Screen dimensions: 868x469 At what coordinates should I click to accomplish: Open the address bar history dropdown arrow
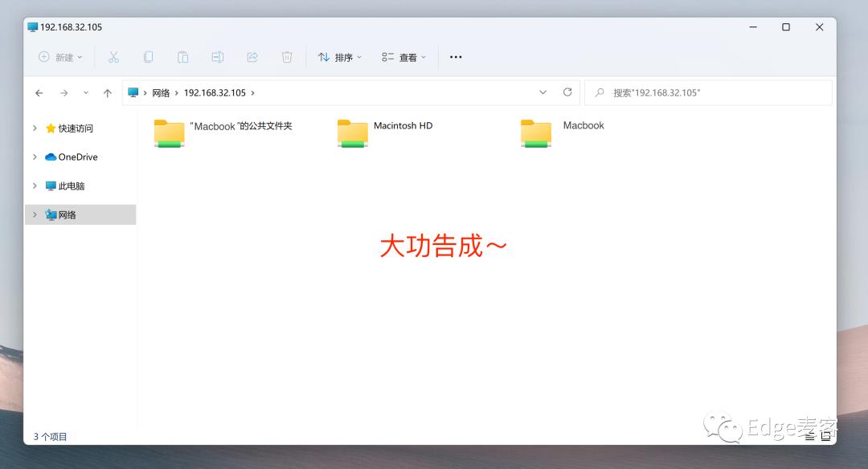[x=542, y=92]
